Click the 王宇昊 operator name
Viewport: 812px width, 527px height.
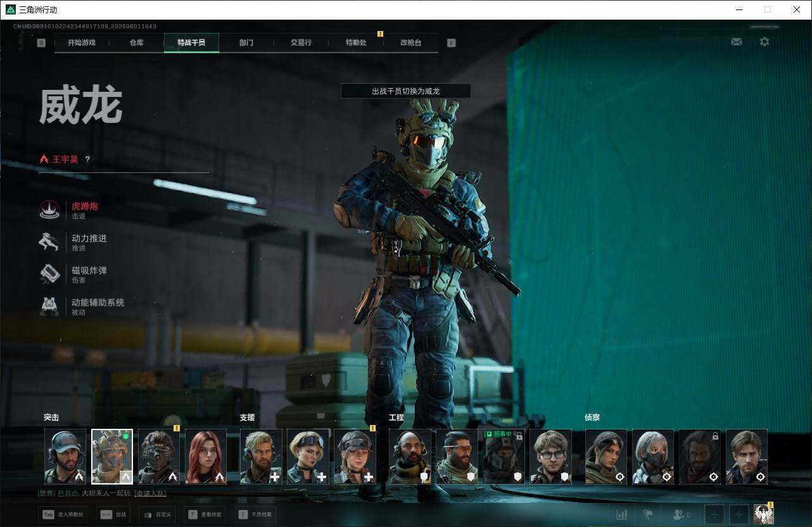click(x=65, y=160)
